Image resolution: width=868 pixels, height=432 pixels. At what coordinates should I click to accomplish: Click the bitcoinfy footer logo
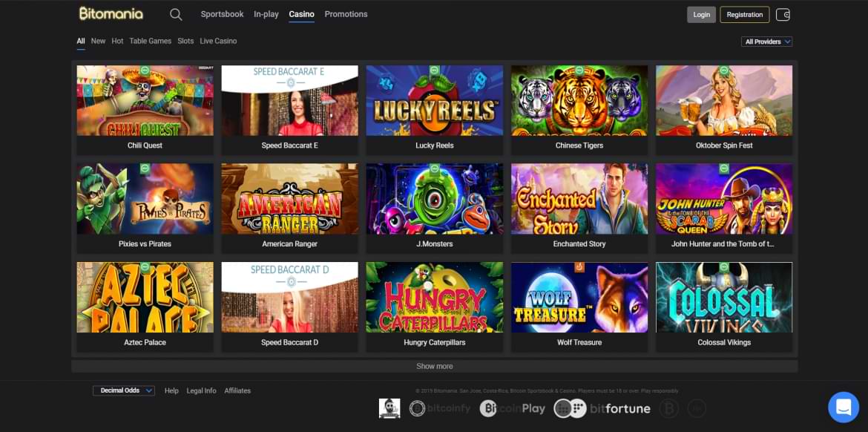click(x=440, y=409)
